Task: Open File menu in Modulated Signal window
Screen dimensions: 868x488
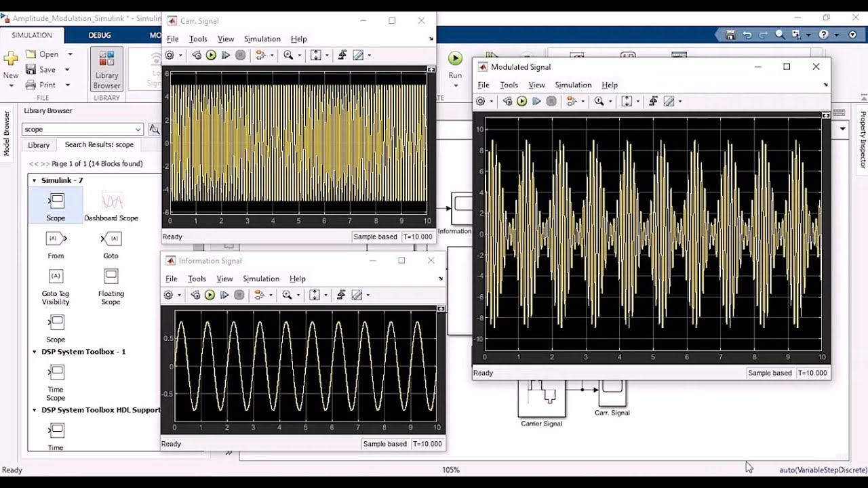Action: point(483,85)
